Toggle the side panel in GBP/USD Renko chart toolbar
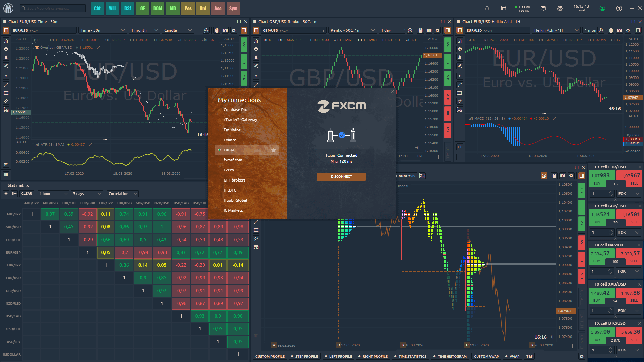The image size is (644, 362). [x=448, y=30]
